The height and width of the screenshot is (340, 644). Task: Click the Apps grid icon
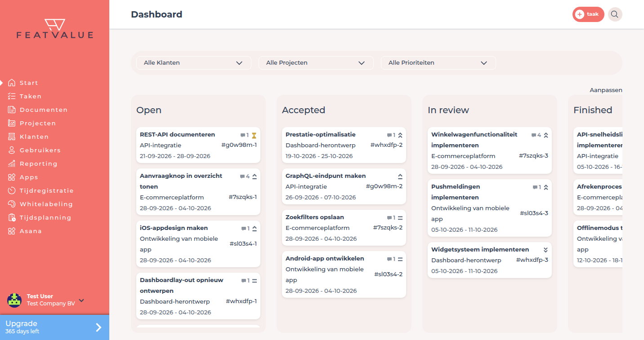point(12,177)
